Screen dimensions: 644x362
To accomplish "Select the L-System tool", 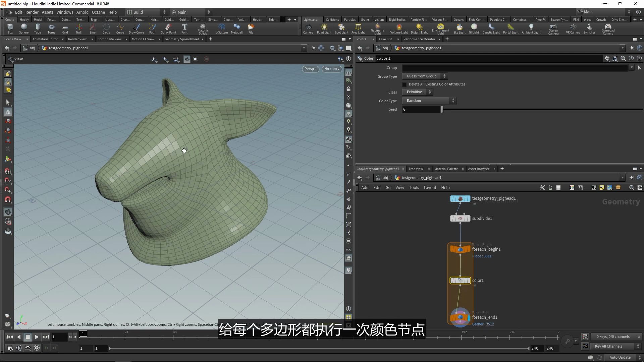I will [221, 28].
